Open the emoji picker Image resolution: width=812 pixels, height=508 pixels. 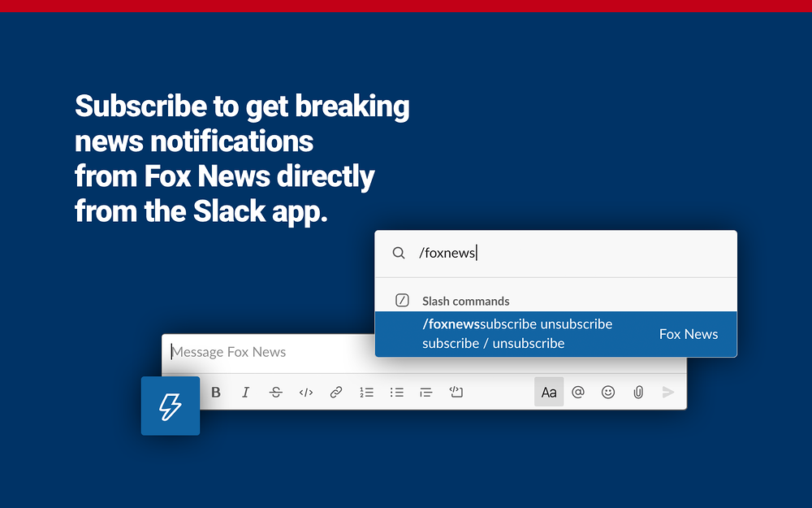tap(608, 392)
